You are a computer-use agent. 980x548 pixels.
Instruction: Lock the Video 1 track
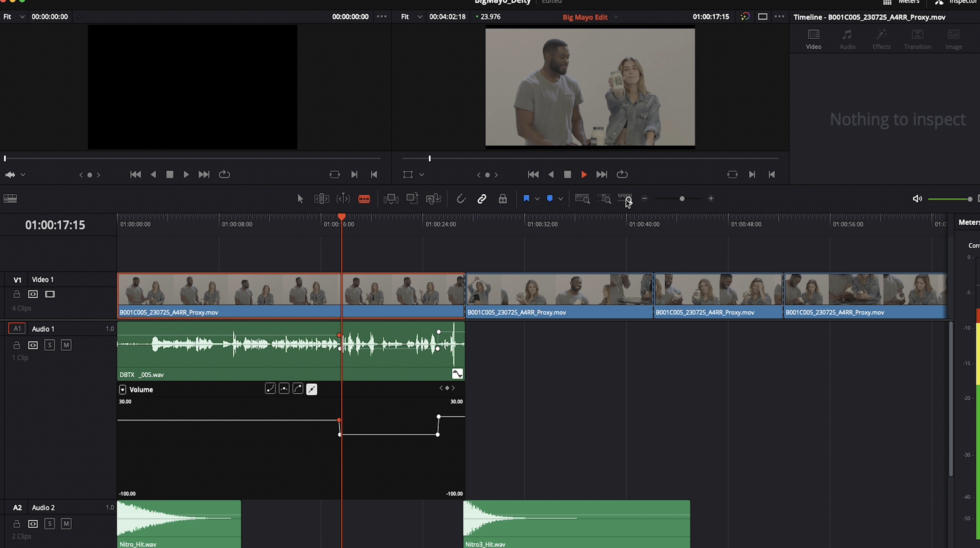click(x=16, y=294)
